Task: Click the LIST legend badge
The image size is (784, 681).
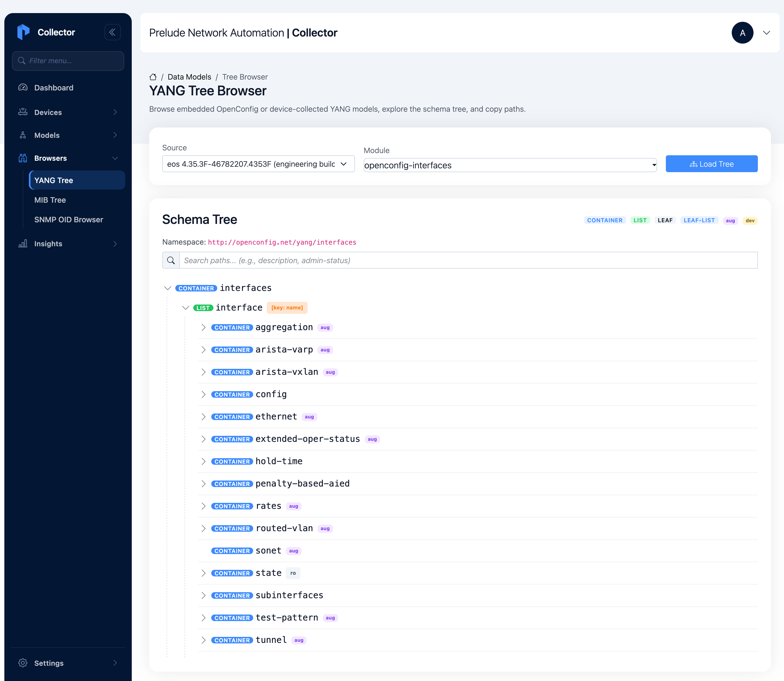Action: click(x=640, y=220)
